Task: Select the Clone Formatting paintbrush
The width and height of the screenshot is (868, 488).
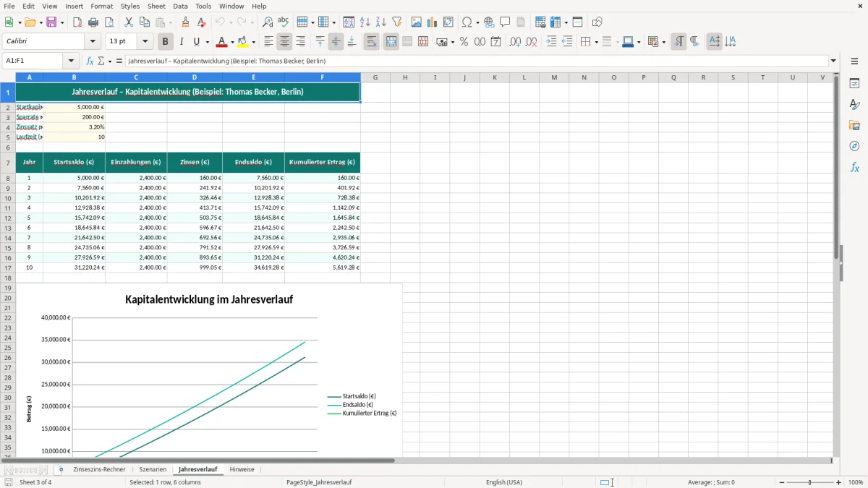Action: [186, 22]
